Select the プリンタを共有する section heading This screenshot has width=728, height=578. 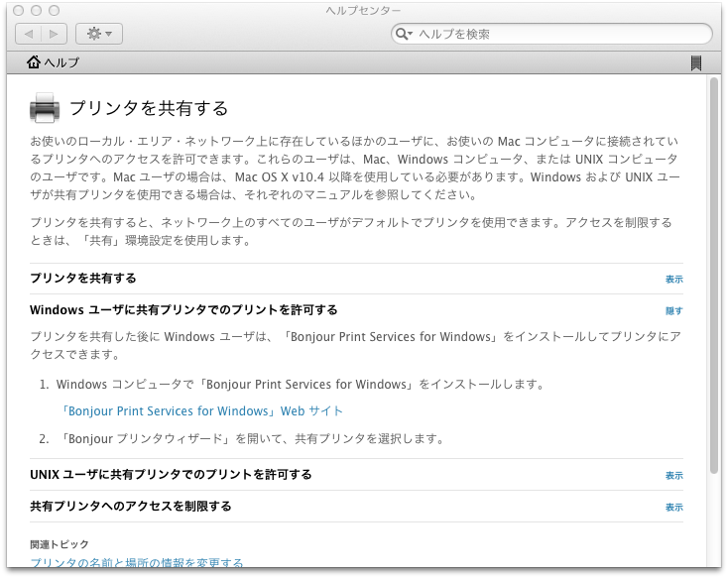(83, 278)
